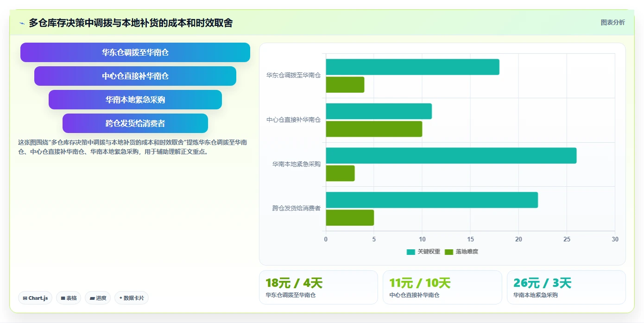Click the 图表分析 label in header

coord(612,22)
